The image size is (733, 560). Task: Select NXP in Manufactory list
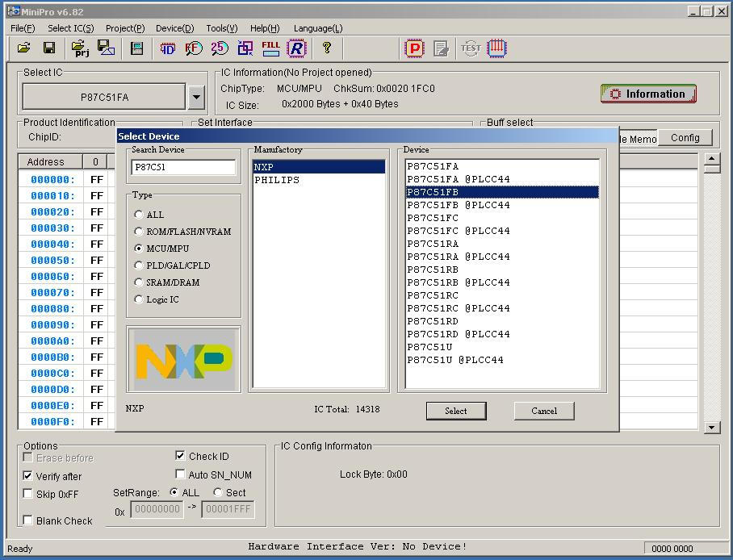pyautogui.click(x=319, y=167)
